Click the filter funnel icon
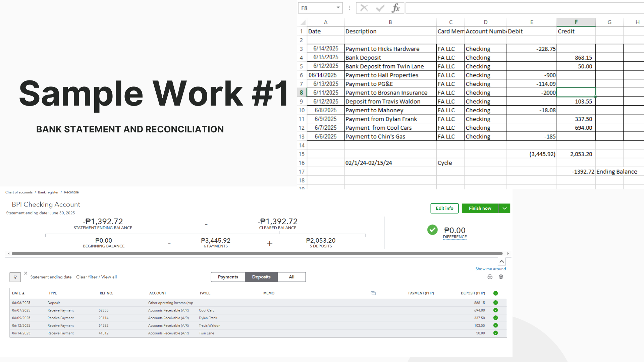The image size is (644, 362). (x=15, y=277)
